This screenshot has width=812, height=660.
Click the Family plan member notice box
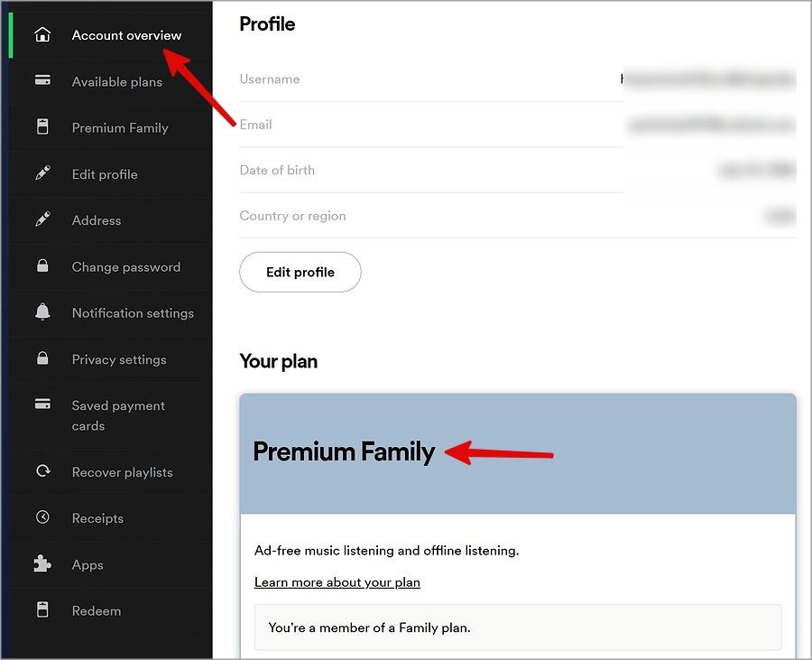tap(518, 627)
